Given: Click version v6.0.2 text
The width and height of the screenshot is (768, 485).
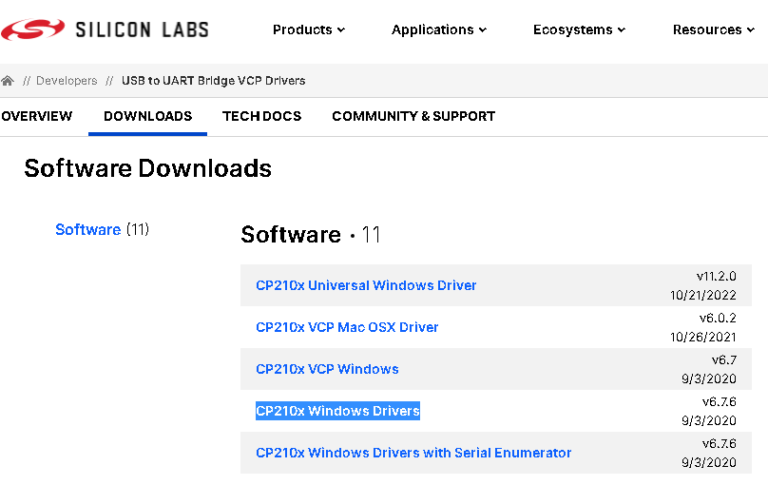Looking at the screenshot, I should pos(718,318).
